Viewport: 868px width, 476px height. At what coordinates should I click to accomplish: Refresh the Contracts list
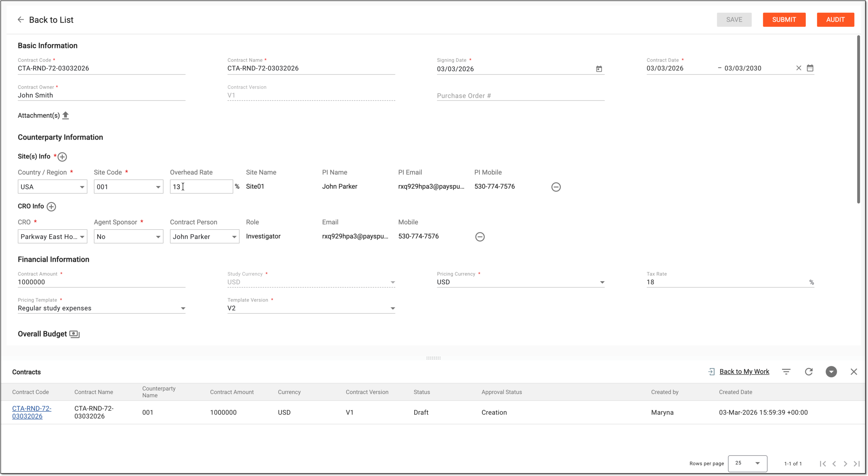809,372
